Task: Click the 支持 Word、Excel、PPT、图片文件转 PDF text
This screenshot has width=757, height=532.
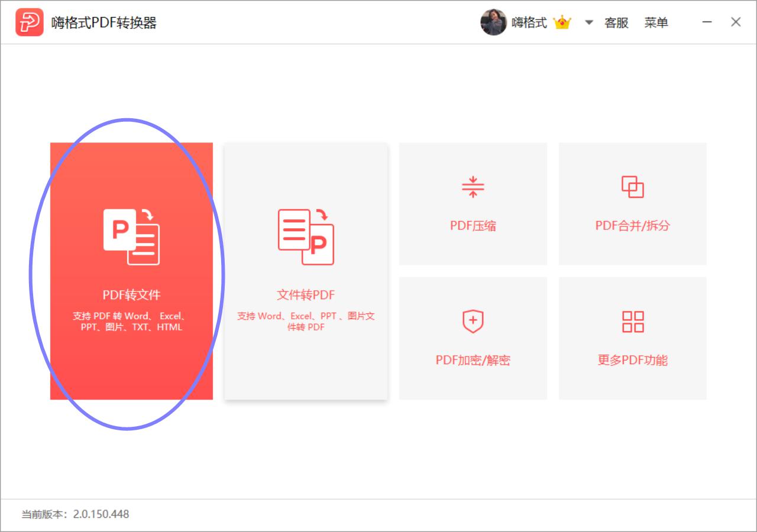Action: [x=306, y=322]
